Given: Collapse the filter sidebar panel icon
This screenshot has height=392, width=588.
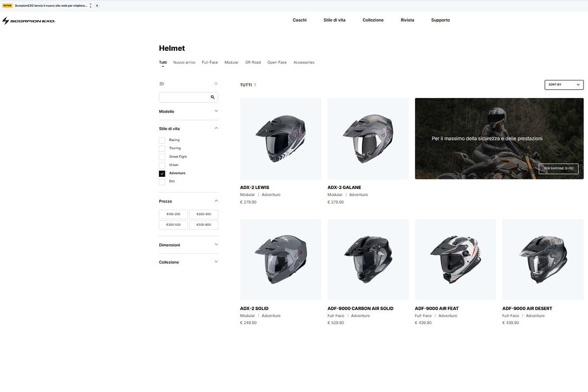Looking at the screenshot, I should (162, 83).
